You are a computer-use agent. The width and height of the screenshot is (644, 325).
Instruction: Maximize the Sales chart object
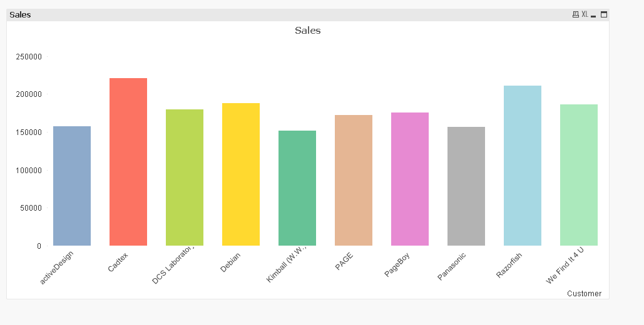[x=604, y=14]
